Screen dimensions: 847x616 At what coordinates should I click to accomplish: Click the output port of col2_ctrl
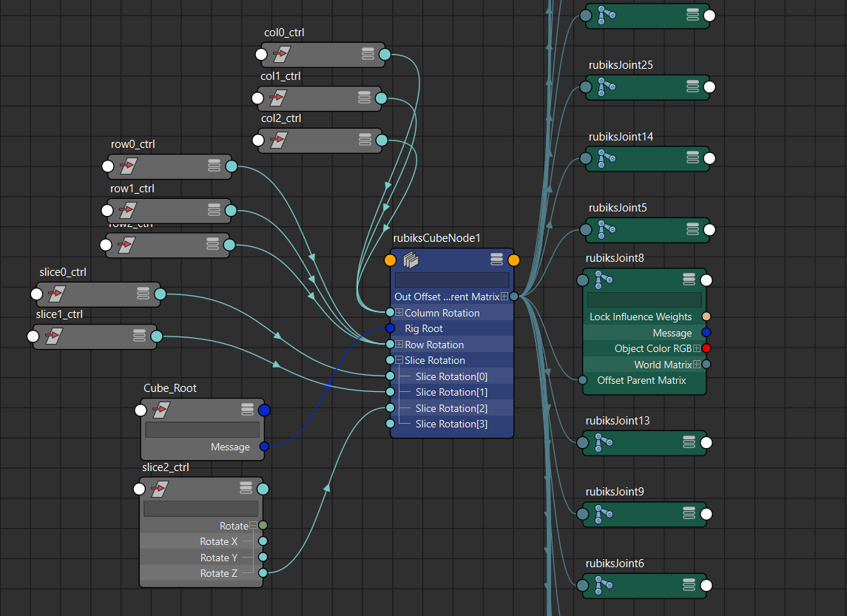[x=382, y=141]
